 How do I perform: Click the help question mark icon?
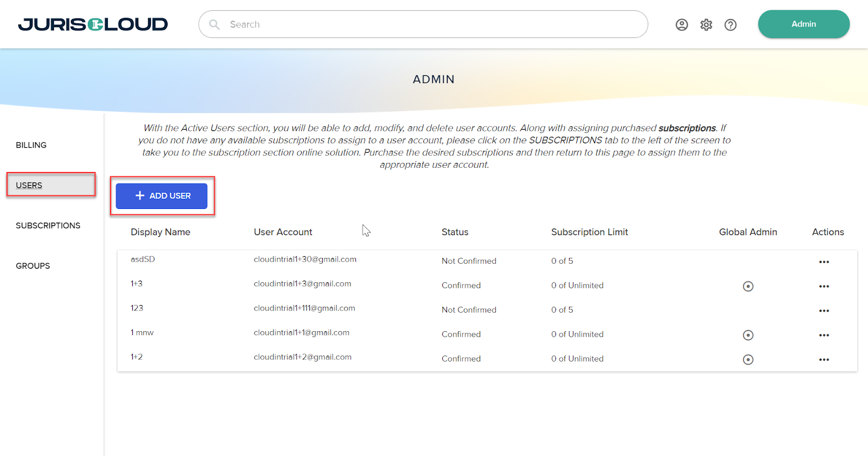point(730,24)
